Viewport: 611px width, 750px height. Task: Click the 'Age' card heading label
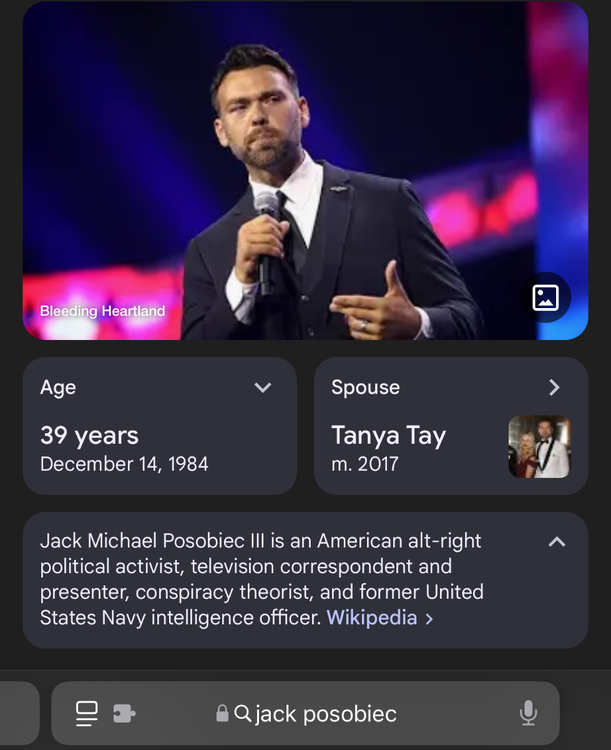58,388
